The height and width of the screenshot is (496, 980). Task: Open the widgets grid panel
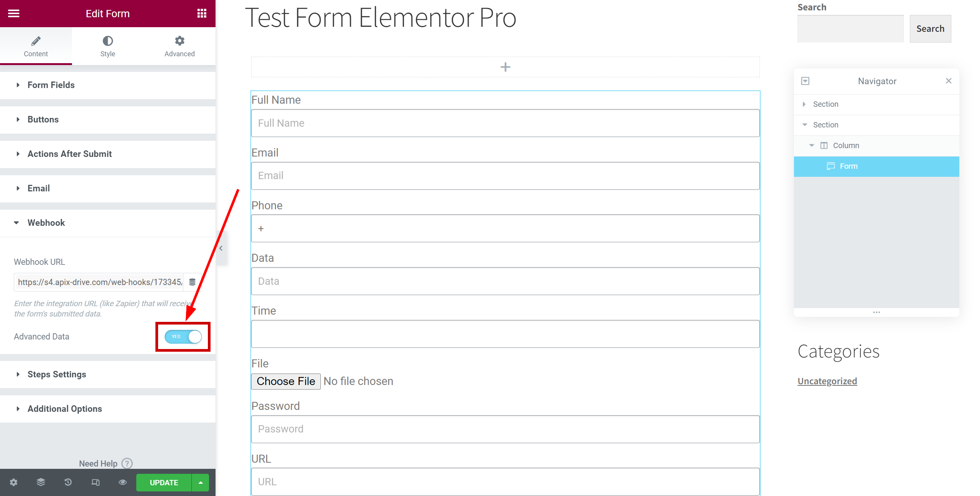(x=202, y=13)
